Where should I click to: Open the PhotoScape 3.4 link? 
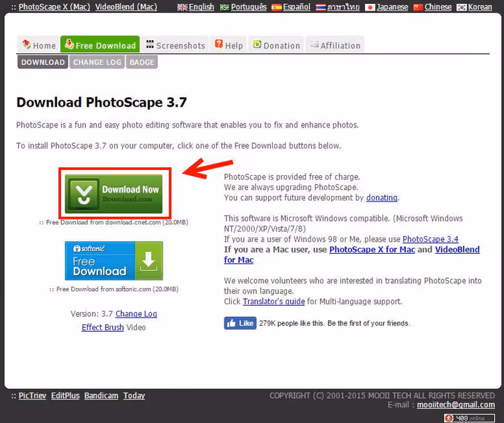coord(430,239)
